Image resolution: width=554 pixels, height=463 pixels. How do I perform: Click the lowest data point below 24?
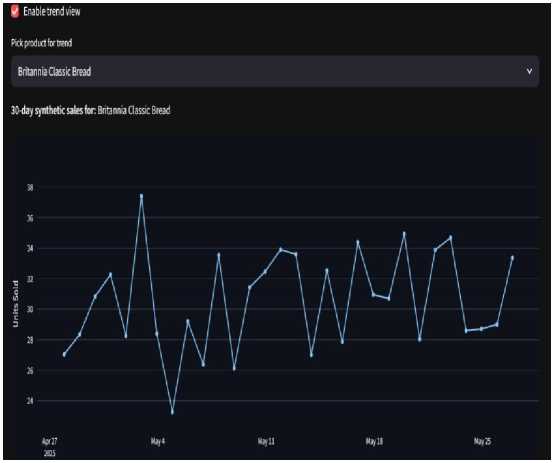click(172, 412)
